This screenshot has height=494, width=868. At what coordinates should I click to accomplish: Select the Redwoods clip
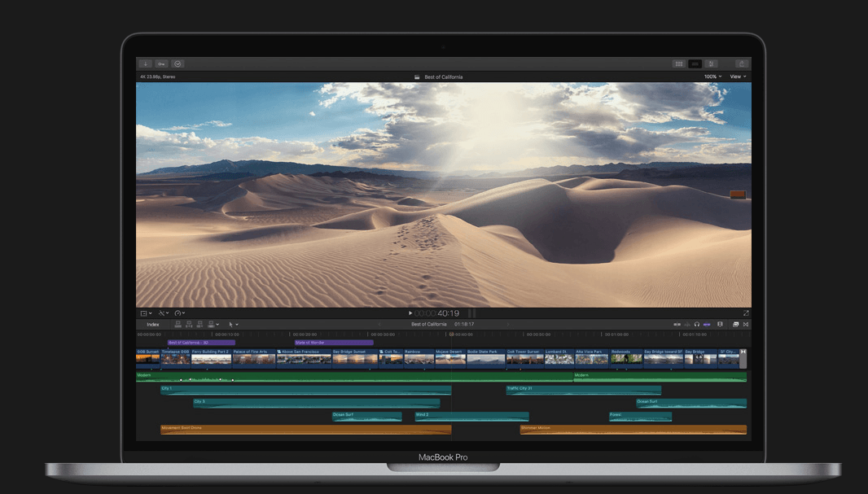coord(626,358)
